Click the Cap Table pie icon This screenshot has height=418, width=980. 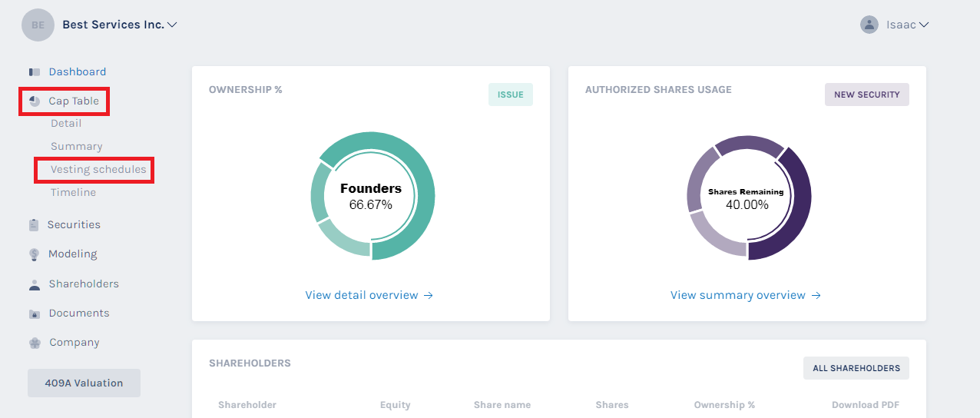(x=35, y=101)
